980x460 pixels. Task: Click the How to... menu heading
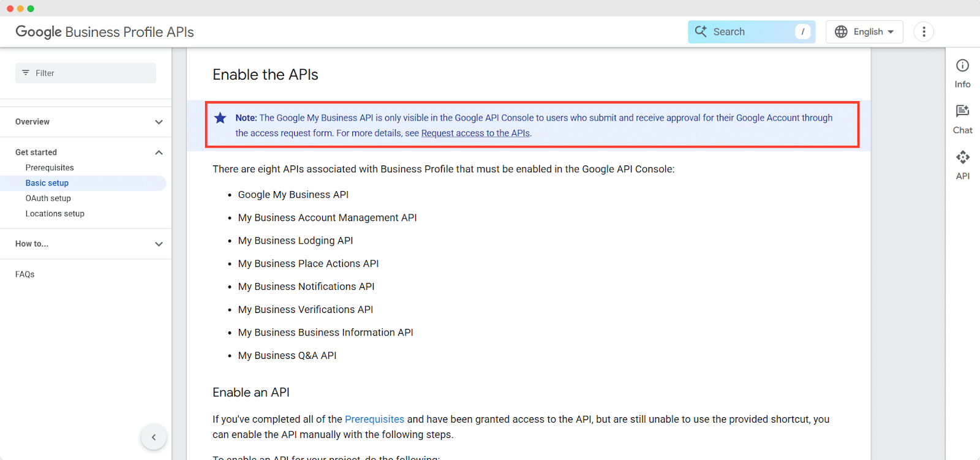pyautogui.click(x=32, y=244)
